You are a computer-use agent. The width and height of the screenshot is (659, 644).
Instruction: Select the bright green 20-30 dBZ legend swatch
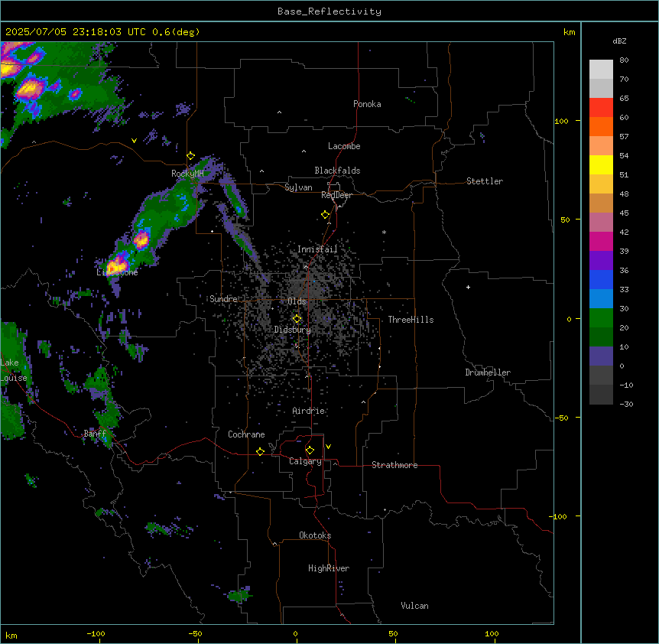pos(601,318)
